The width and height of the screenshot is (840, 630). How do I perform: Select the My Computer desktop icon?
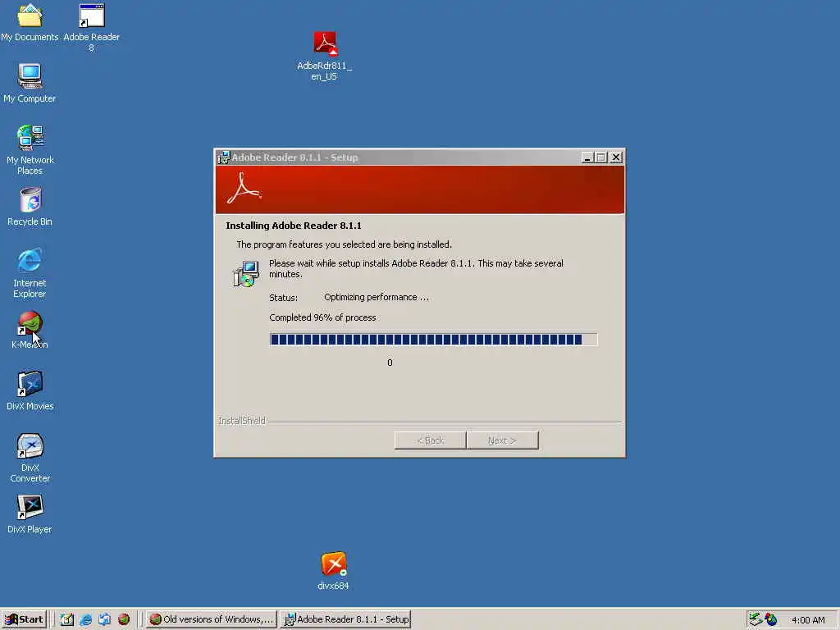coord(30,83)
